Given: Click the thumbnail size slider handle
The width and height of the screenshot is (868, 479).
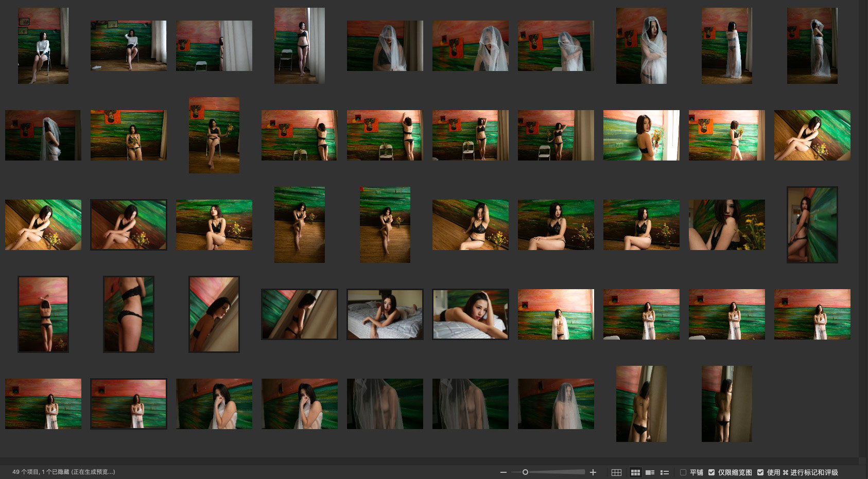Looking at the screenshot, I should 525,472.
